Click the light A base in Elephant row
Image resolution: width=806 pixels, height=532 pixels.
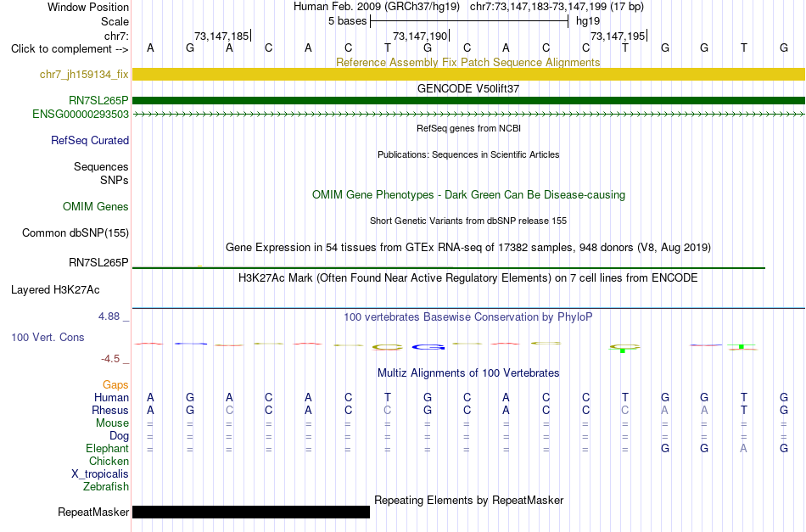pyautogui.click(x=743, y=449)
